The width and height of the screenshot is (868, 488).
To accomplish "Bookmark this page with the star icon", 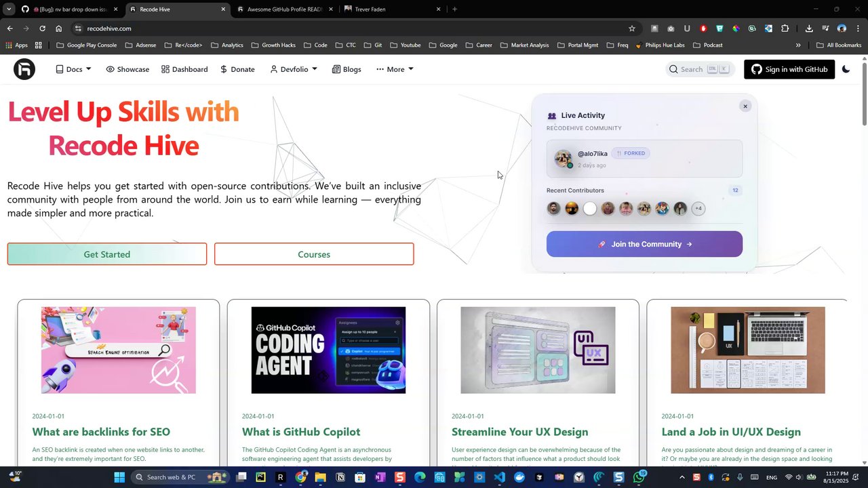I will [x=632, y=28].
